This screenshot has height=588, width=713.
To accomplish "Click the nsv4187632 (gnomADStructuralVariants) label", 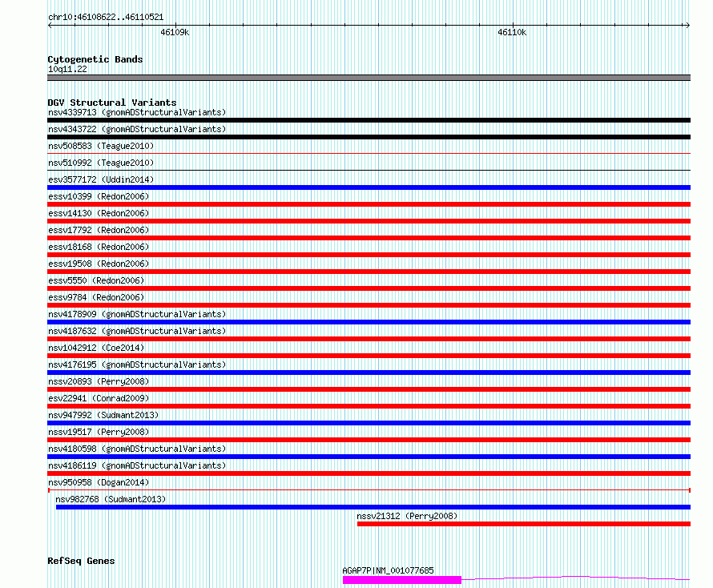I will (137, 331).
